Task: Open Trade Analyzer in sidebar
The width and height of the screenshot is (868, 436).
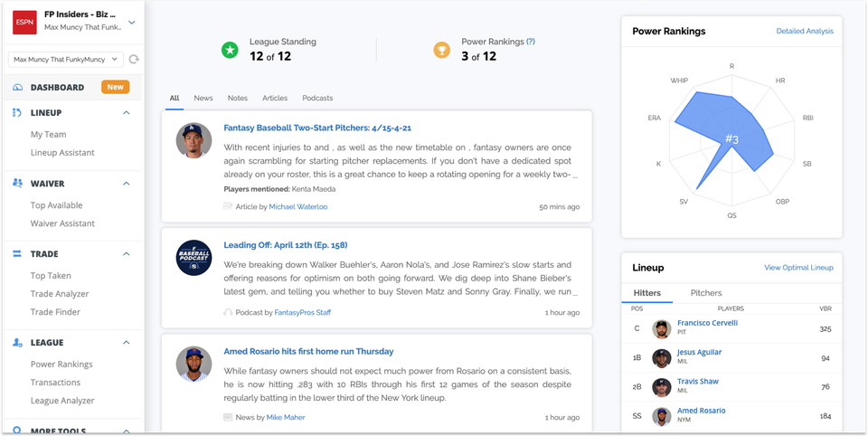Action: click(60, 294)
